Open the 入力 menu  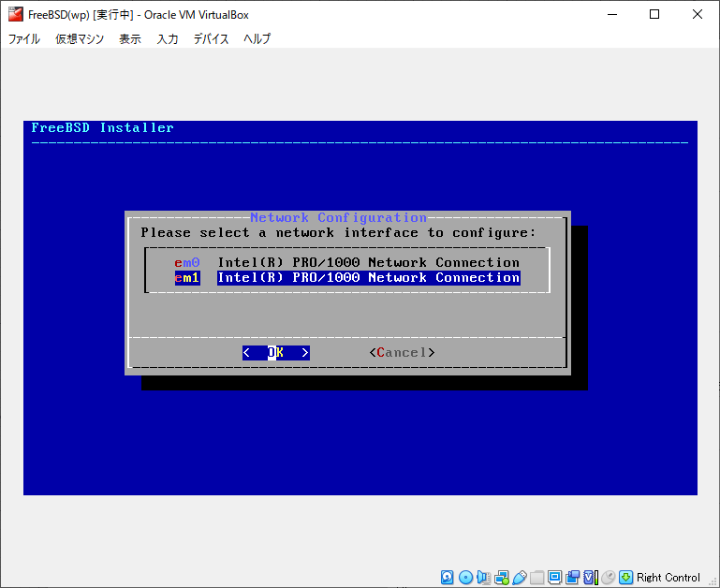pyautogui.click(x=168, y=39)
